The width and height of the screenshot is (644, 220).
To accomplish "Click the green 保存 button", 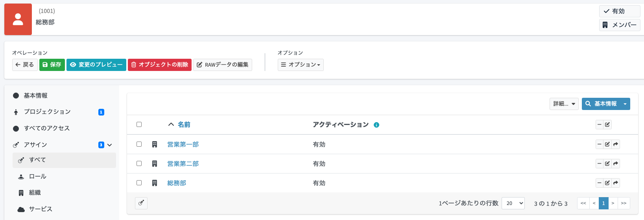I will coord(52,65).
